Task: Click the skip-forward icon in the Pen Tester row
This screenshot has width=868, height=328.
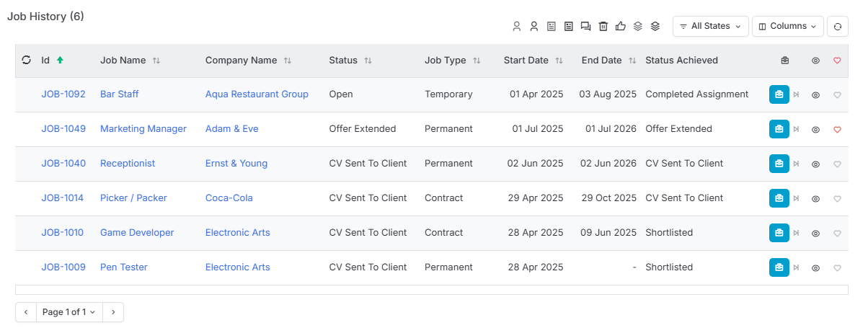Action: (797, 268)
